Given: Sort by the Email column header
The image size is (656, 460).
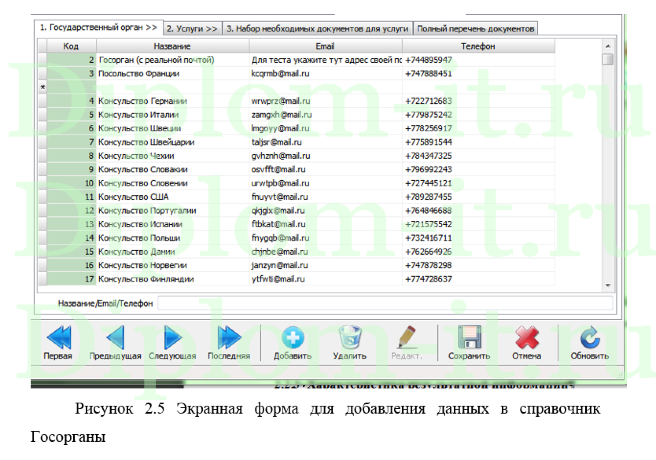Looking at the screenshot, I should [325, 46].
